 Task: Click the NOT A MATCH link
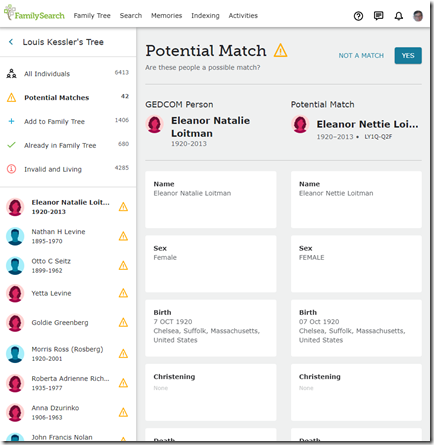(361, 56)
